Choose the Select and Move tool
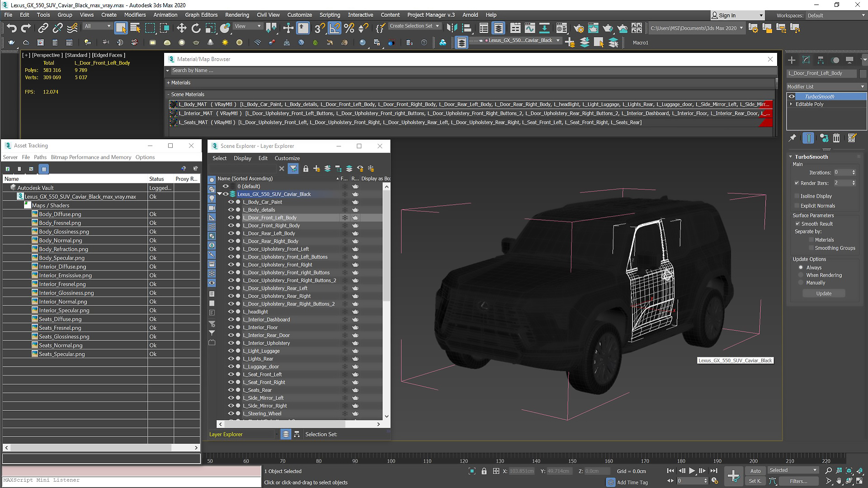 coord(181,28)
